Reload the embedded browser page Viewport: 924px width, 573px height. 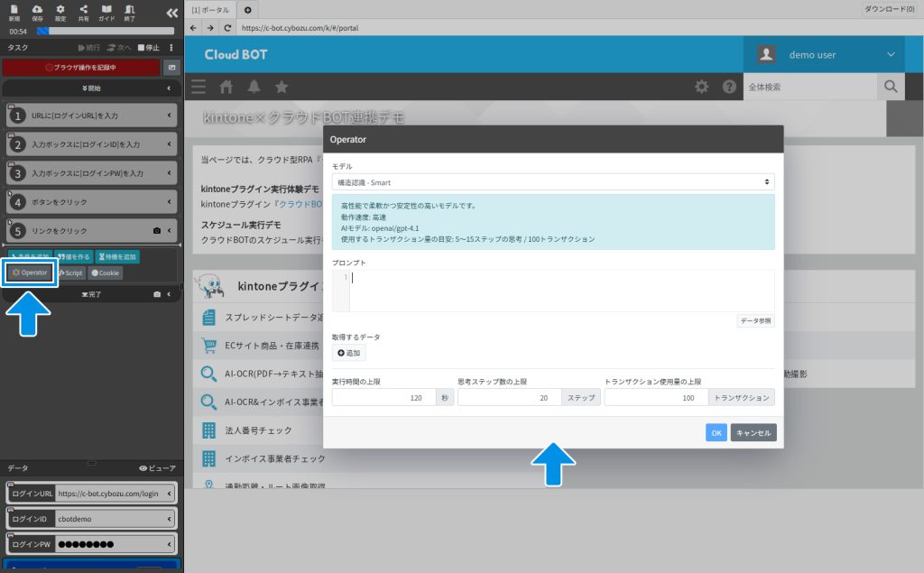point(227,28)
